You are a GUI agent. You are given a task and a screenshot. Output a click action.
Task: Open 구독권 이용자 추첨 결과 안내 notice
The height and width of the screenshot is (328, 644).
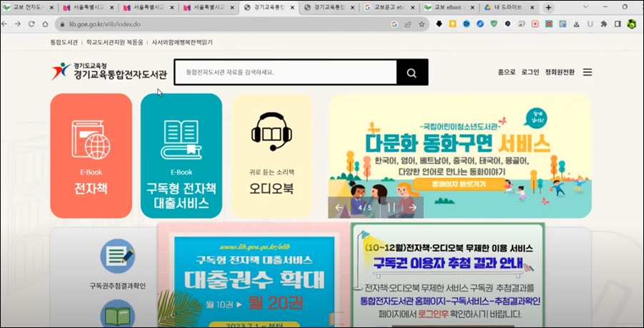click(x=448, y=275)
